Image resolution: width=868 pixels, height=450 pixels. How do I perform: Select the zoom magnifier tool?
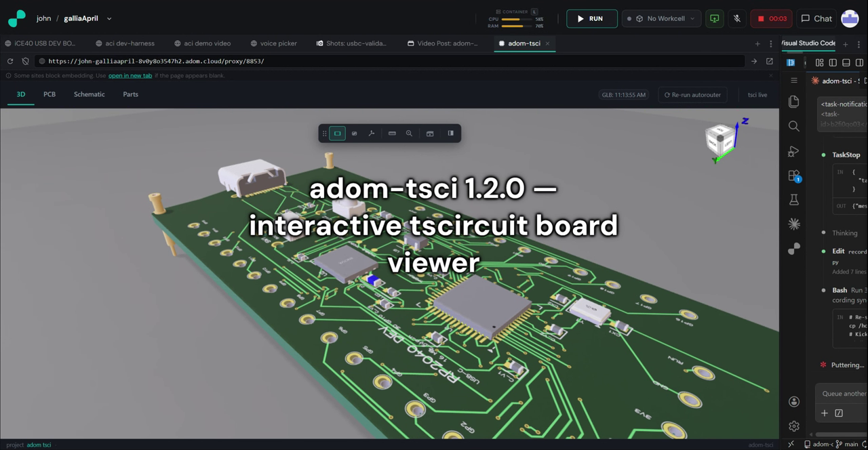(409, 134)
